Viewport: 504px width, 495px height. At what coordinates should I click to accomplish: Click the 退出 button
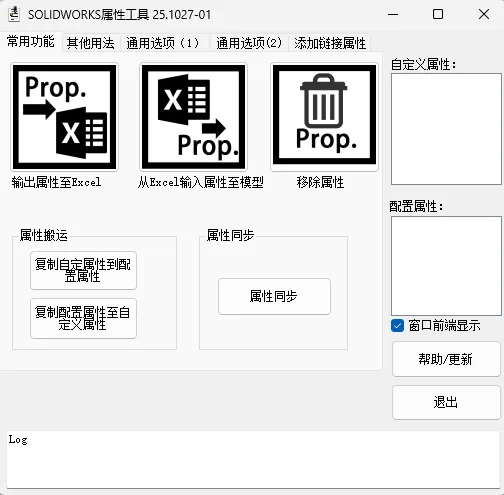pyautogui.click(x=446, y=402)
